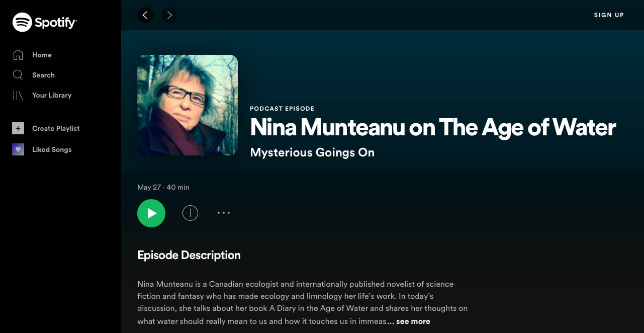The image size is (644, 333).
Task: Click the Spotify logo in the sidebar
Action: click(44, 22)
